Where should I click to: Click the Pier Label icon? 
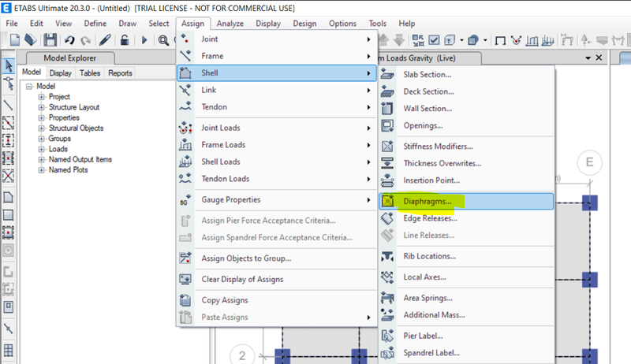(387, 336)
